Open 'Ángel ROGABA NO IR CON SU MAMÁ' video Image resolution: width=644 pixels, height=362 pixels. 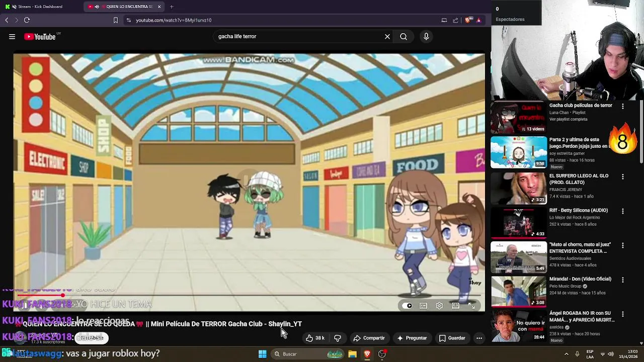point(582,316)
